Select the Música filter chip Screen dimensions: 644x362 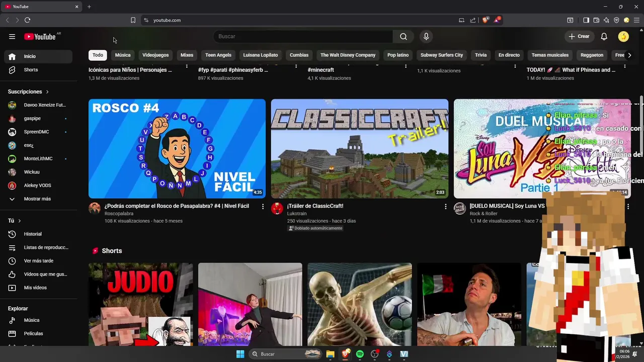pyautogui.click(x=123, y=55)
